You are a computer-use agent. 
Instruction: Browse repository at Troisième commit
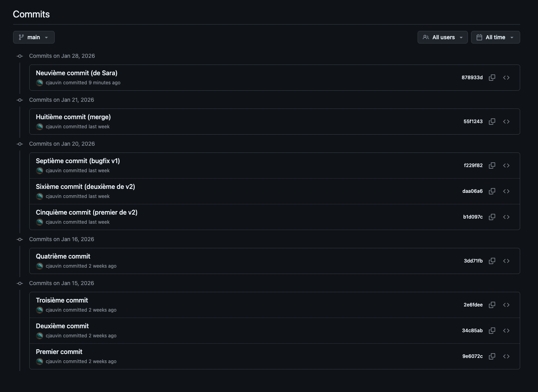(x=506, y=305)
